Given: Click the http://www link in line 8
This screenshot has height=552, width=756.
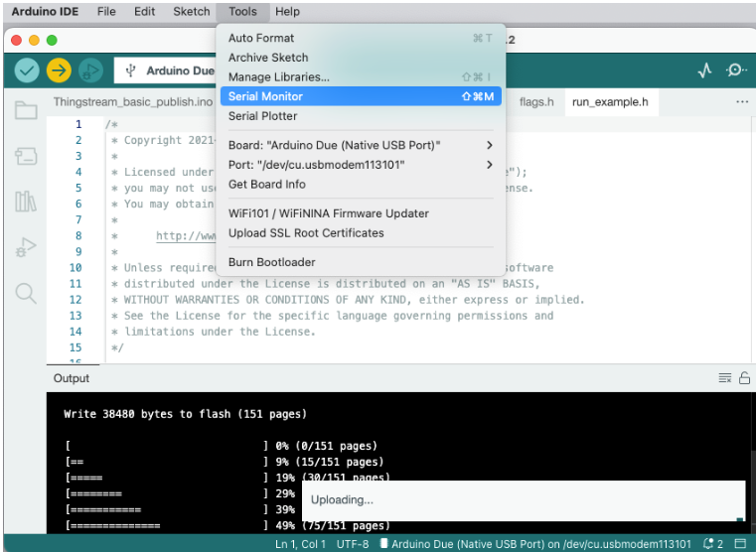Looking at the screenshot, I should click(x=186, y=236).
